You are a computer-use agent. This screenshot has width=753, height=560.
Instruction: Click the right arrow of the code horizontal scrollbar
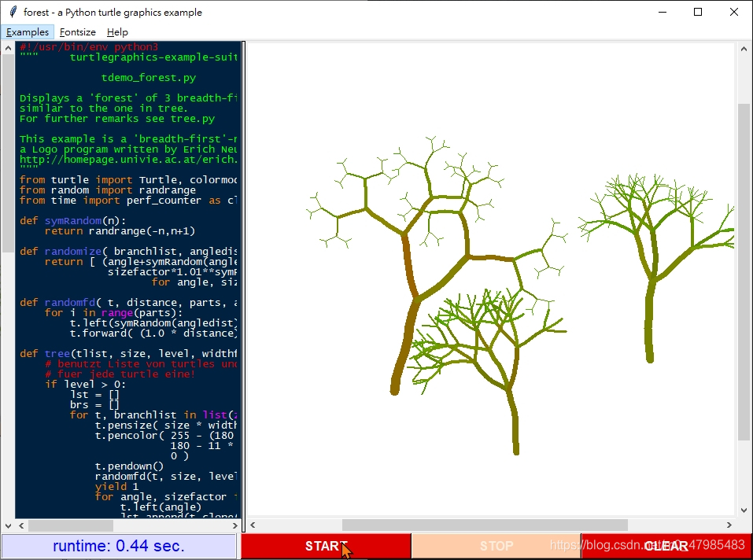(x=236, y=525)
